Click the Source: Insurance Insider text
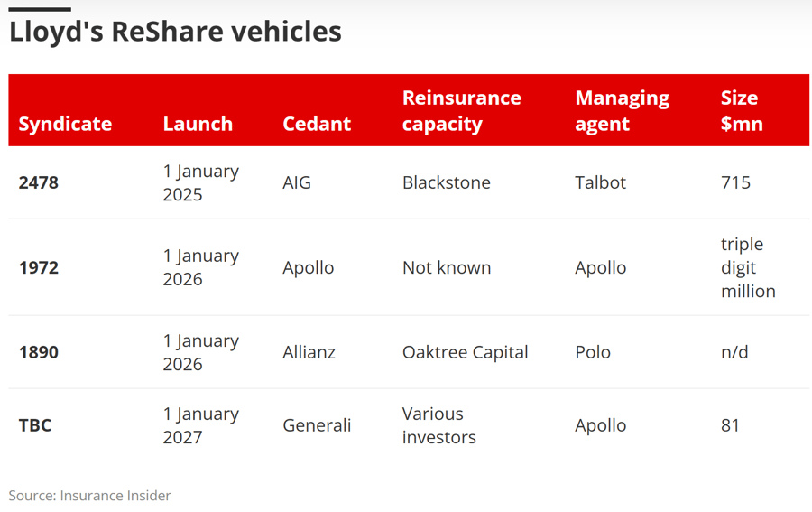The image size is (812, 512). pyautogui.click(x=89, y=496)
